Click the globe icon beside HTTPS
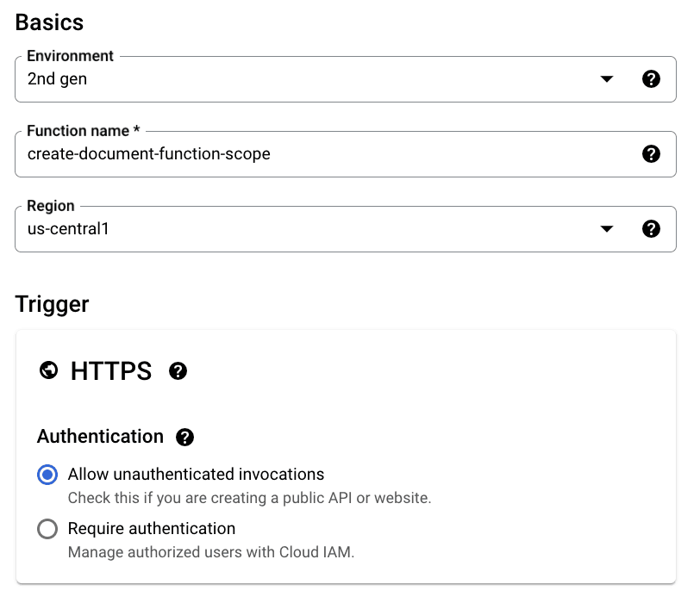Viewport: 700px width, 603px height. [49, 370]
